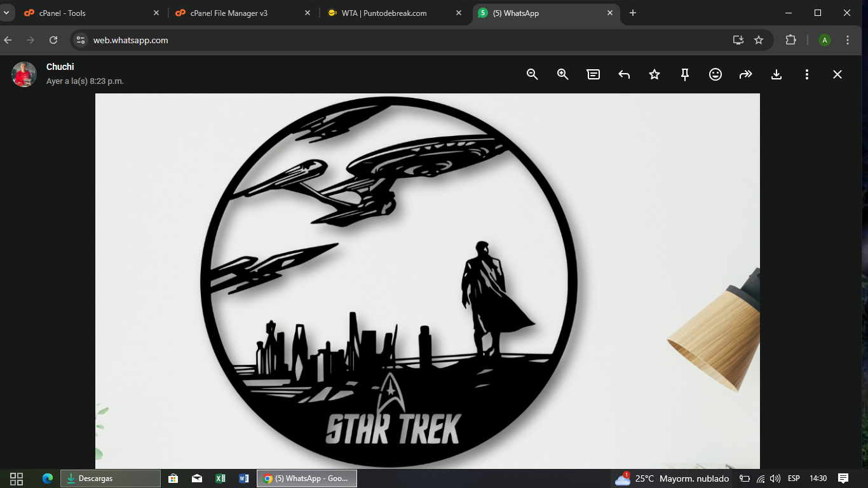Screen dimensions: 868x488
Task: Bookmark this page with the star icon
Action: [x=759, y=40]
